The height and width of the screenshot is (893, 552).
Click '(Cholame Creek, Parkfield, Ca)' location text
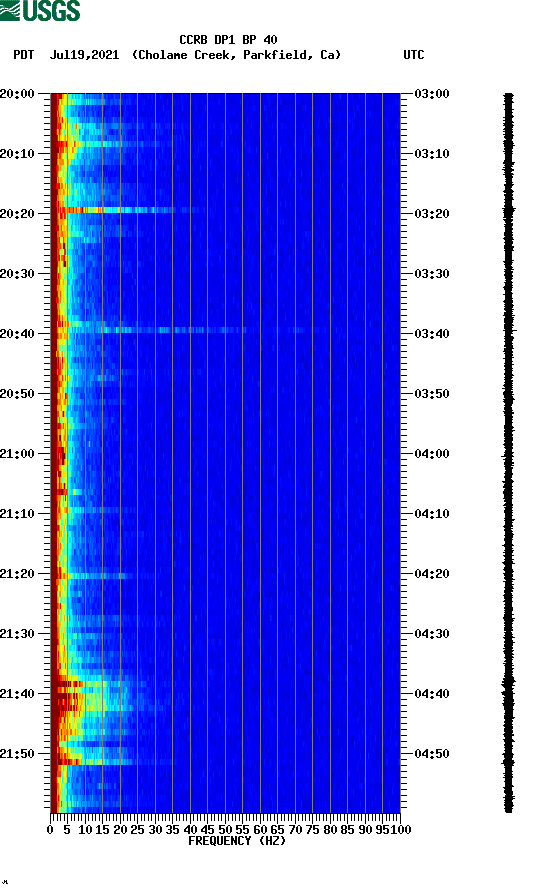click(x=236, y=55)
